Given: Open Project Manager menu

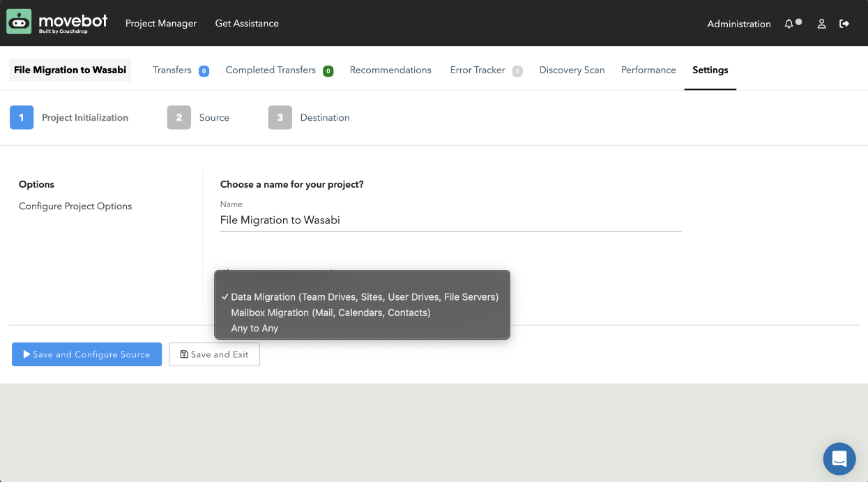Looking at the screenshot, I should (x=161, y=23).
